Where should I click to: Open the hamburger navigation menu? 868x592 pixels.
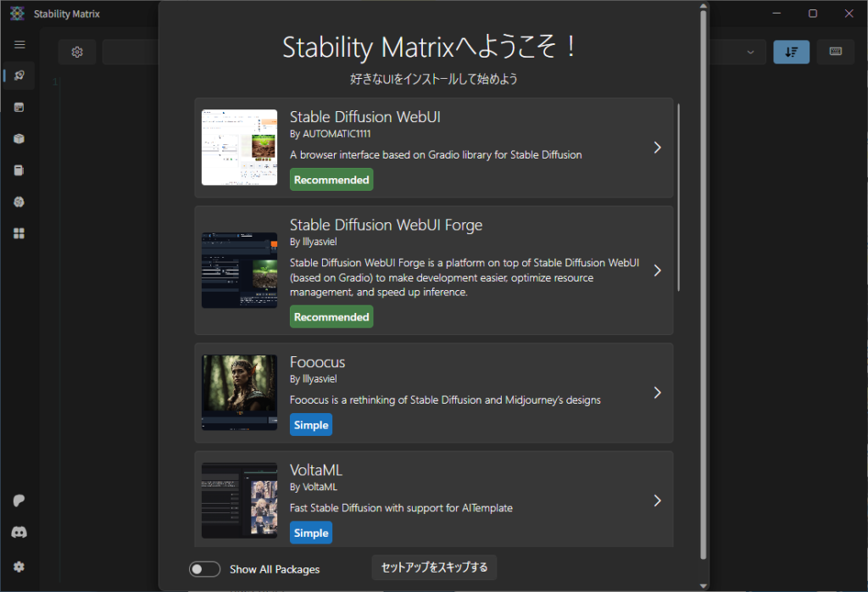click(19, 44)
